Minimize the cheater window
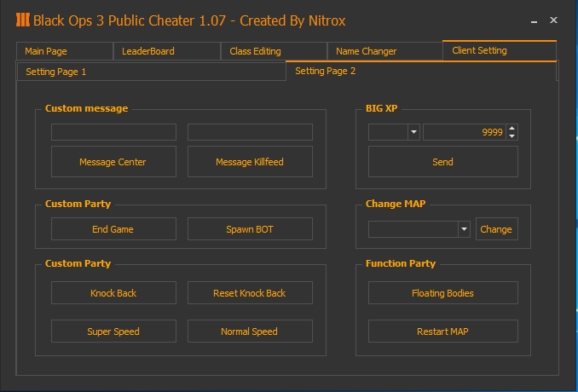The width and height of the screenshot is (578, 392). [534, 20]
